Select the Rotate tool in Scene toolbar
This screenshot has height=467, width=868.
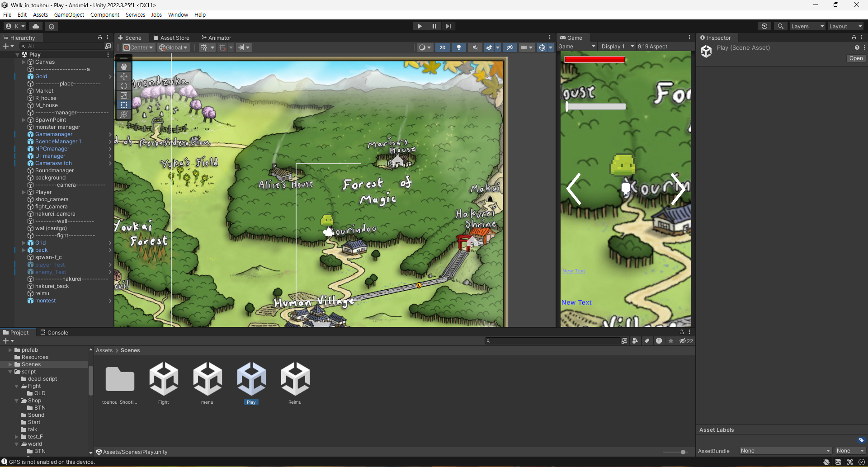click(124, 86)
